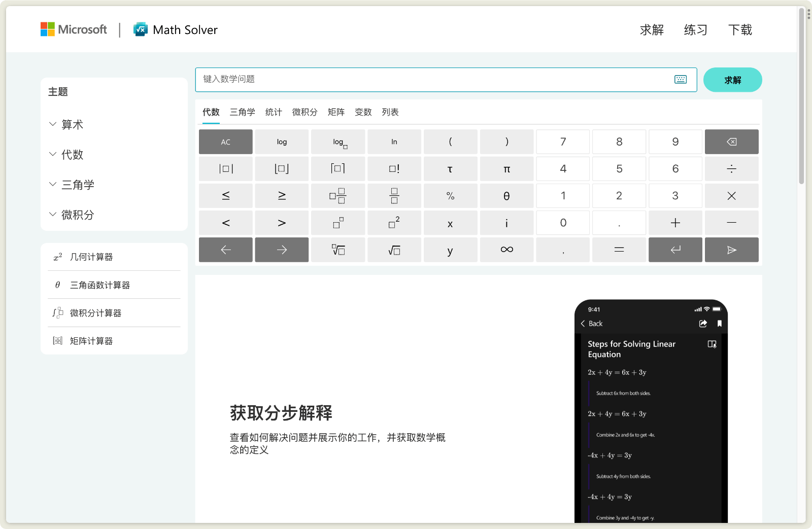Click the math problem input field
The width and height of the screenshot is (812, 529).
[x=431, y=80]
